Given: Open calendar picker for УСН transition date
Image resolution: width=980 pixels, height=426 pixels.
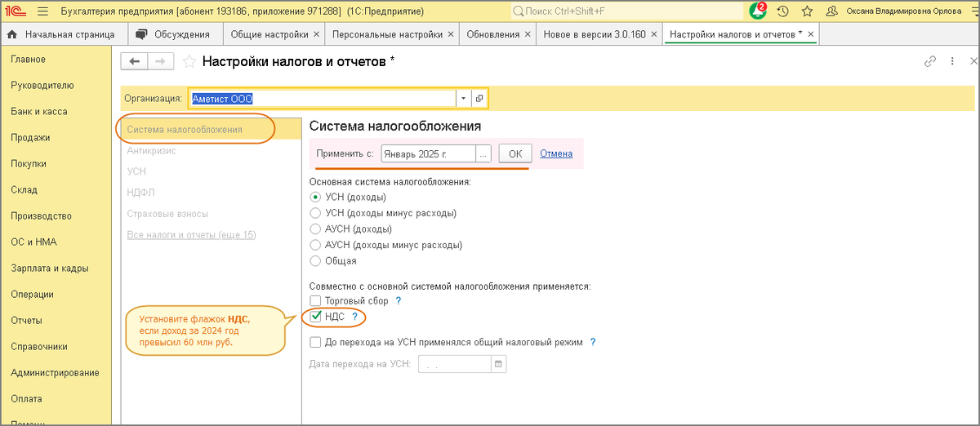Looking at the screenshot, I should (497, 365).
